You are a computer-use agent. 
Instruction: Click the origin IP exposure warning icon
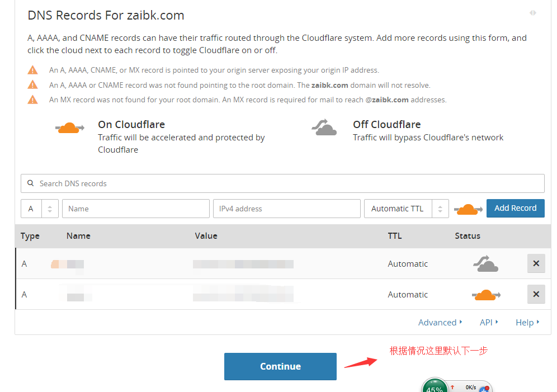click(32, 70)
